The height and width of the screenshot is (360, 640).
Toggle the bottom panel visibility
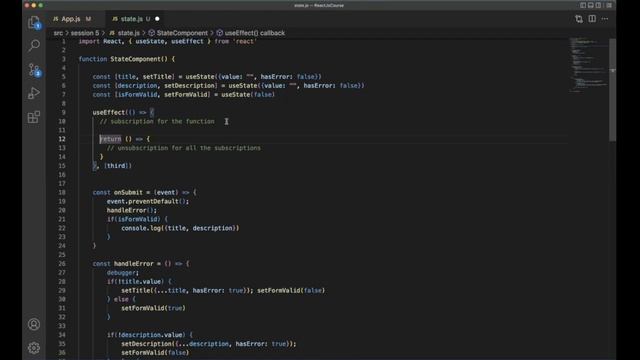(x=591, y=5)
